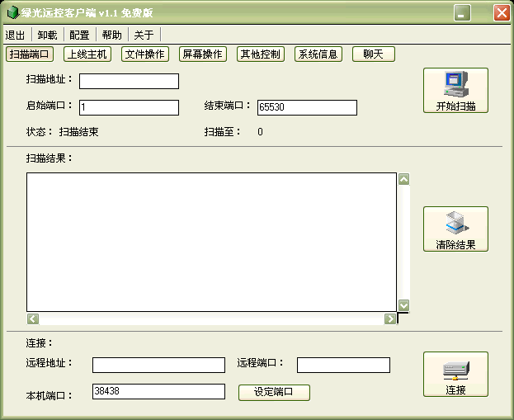Switch to the 上线主机 tab
The image size is (514, 420).
(87, 54)
